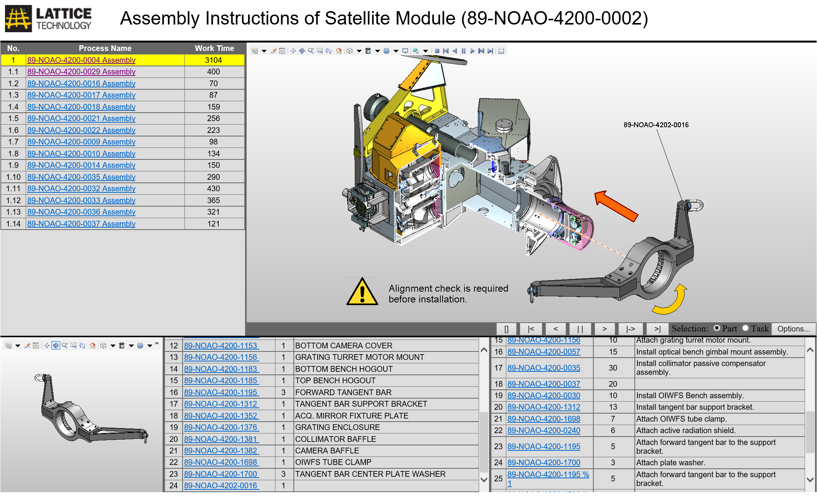Click the tangent bar part thumbnail preview
Screen dimensions: 817x504
[91, 409]
